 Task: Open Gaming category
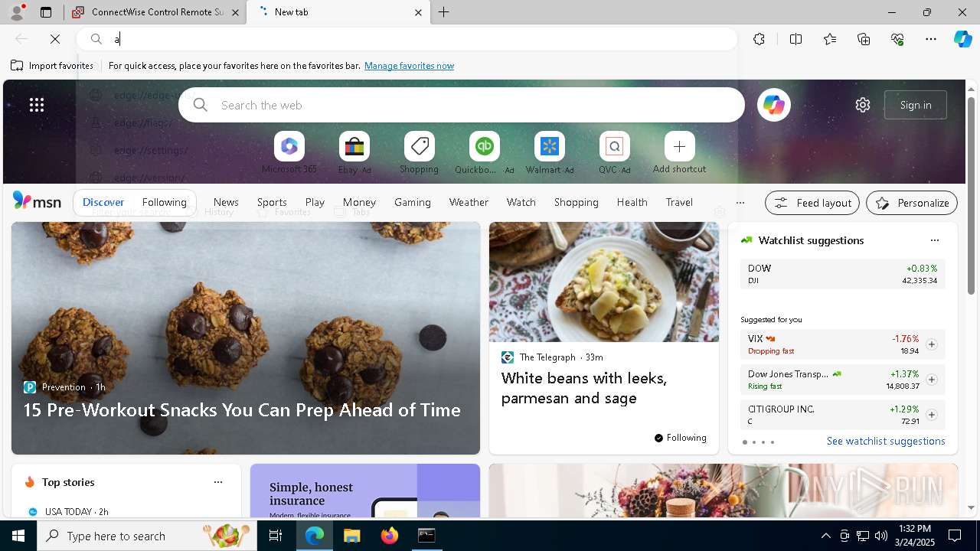(412, 202)
